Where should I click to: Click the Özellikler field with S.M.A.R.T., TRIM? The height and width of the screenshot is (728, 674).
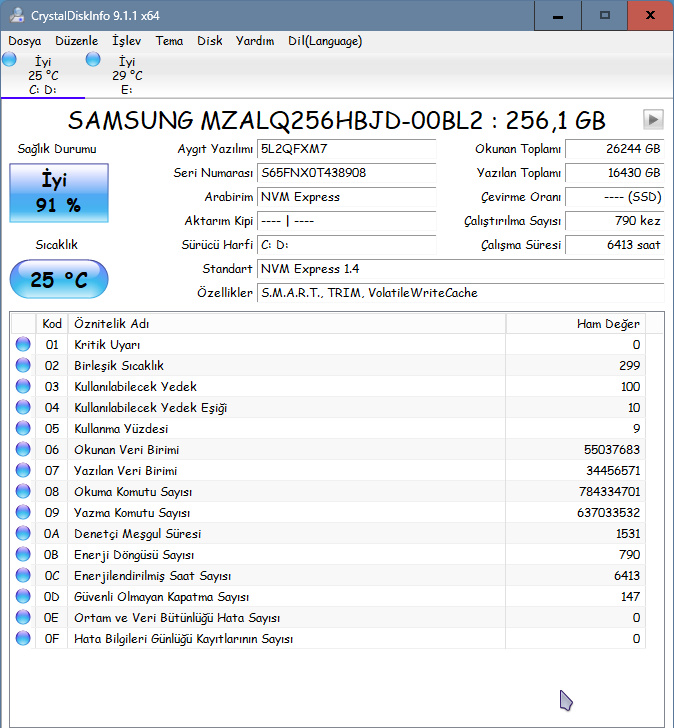click(x=460, y=293)
